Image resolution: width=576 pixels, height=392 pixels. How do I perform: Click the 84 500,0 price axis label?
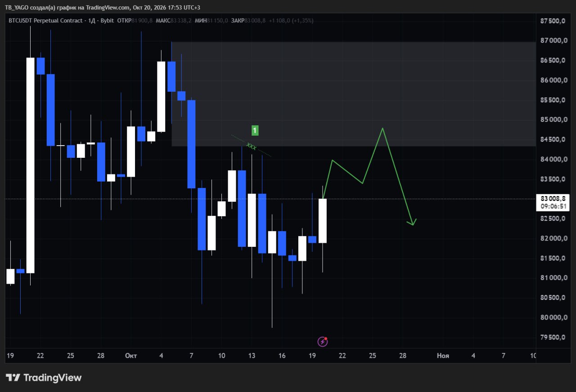click(x=553, y=140)
